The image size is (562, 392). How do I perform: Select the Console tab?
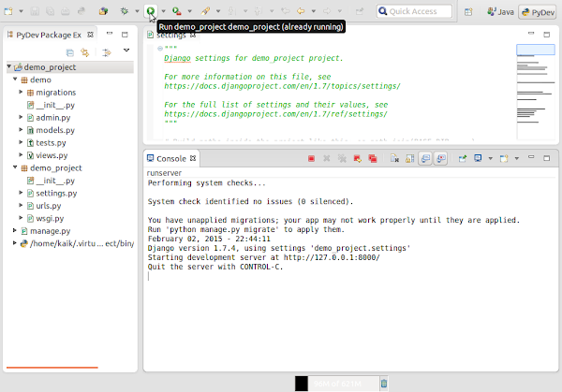pyautogui.click(x=171, y=159)
